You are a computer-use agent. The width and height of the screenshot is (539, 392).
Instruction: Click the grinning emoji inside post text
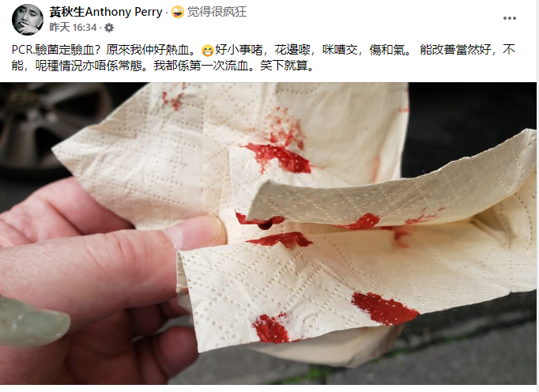tap(207, 51)
